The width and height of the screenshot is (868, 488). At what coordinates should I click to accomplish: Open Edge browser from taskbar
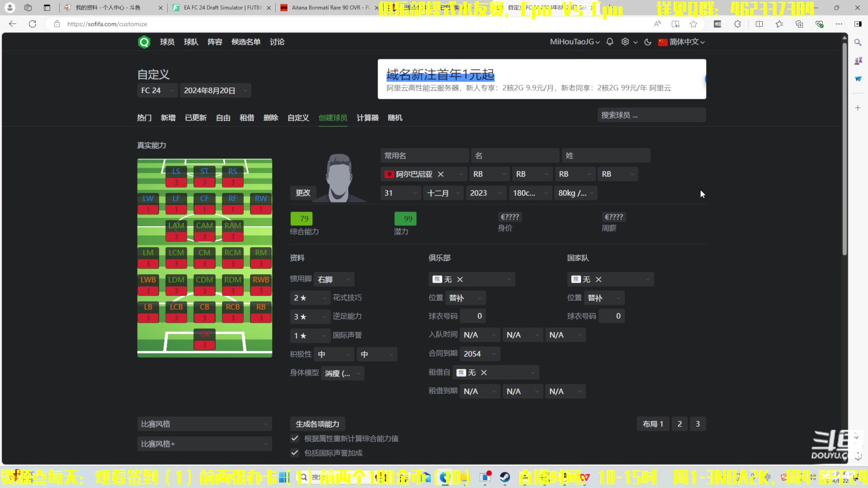445,477
